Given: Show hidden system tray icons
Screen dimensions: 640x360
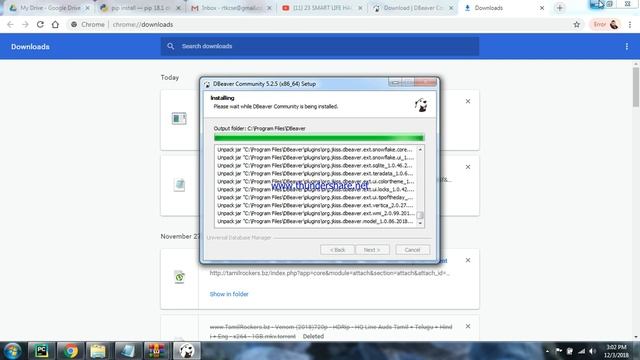Looking at the screenshot, I should [547, 351].
